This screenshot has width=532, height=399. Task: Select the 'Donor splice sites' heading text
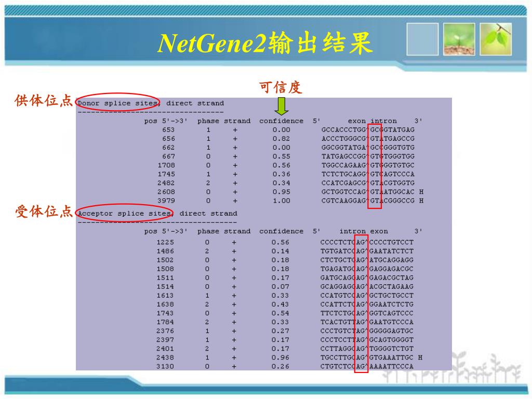117,103
